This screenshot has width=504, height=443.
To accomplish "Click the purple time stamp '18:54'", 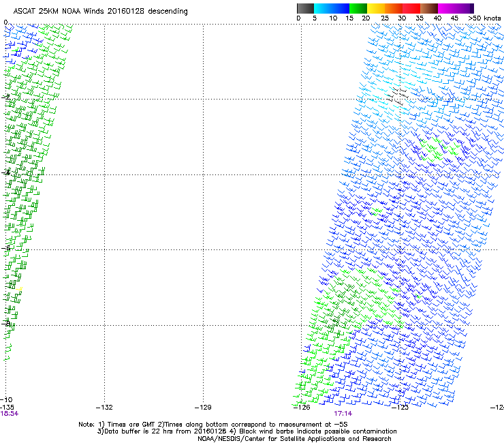I will (x=10, y=414).
